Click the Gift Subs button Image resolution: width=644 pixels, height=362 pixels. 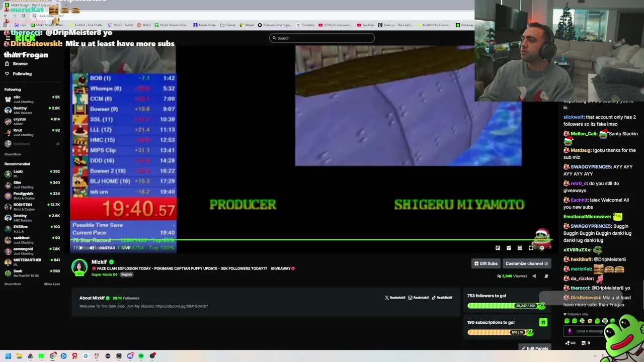[486, 263]
